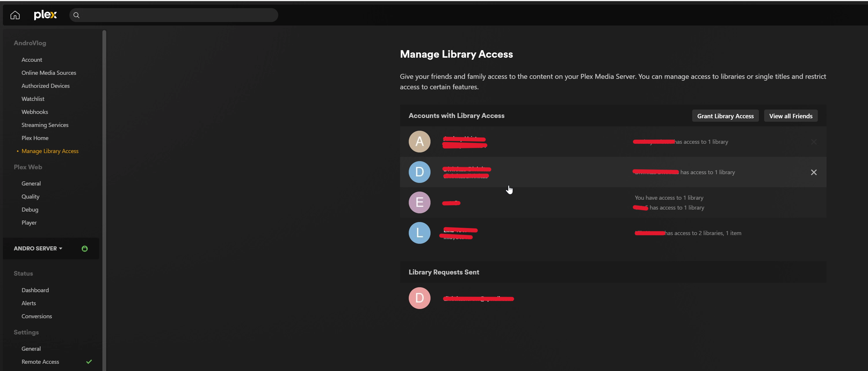
Task: Open Quality settings
Action: pyautogui.click(x=30, y=197)
